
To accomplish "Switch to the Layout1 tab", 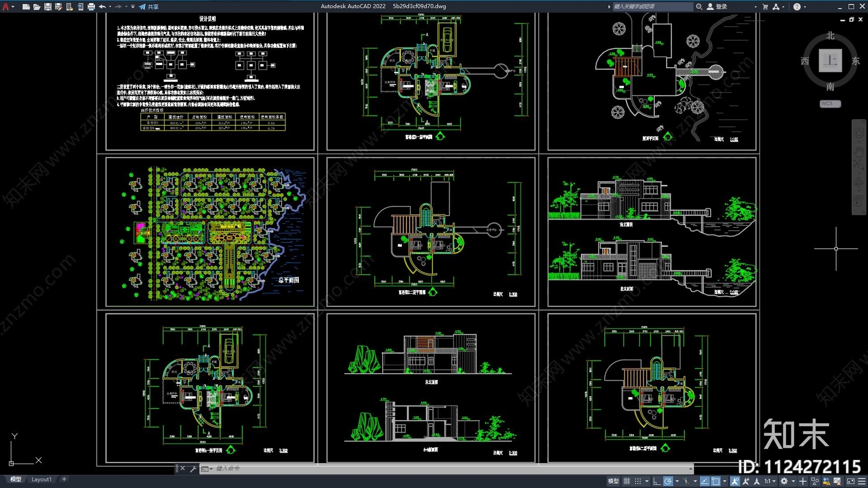I will [x=41, y=479].
